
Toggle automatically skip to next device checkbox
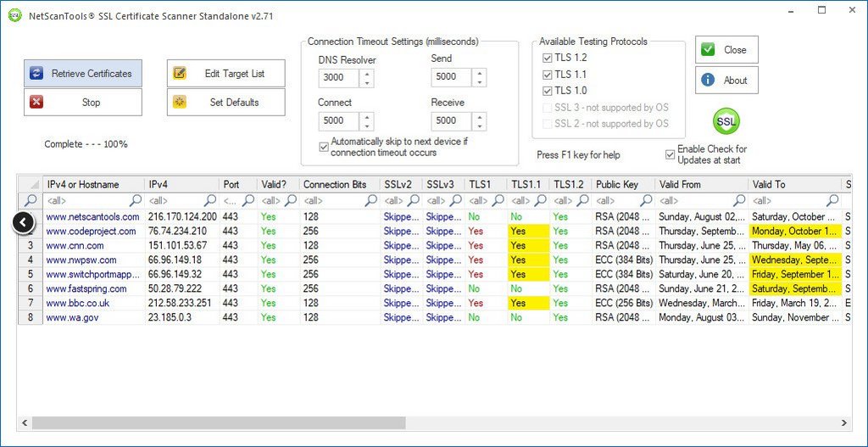pyautogui.click(x=324, y=147)
